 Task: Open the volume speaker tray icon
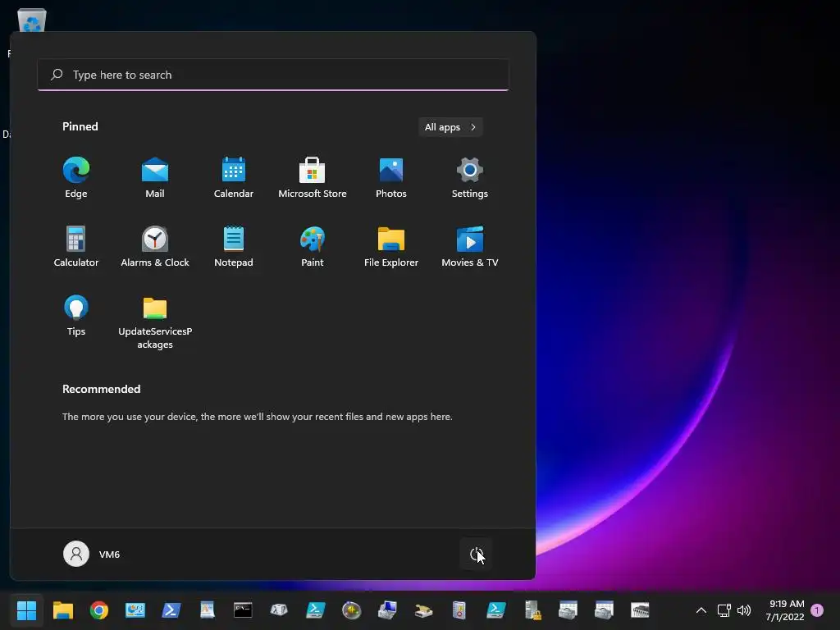point(744,610)
